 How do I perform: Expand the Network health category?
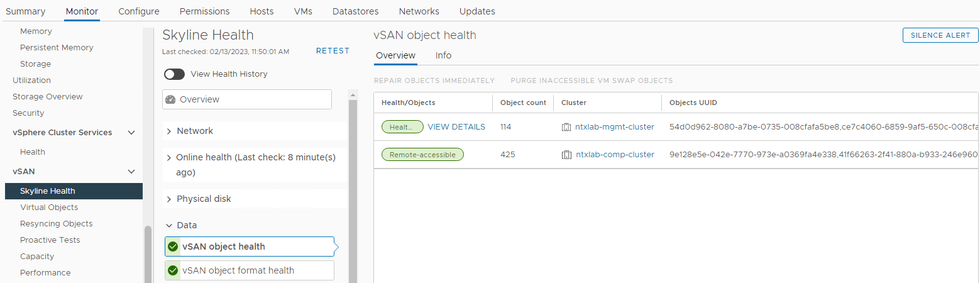[x=169, y=131]
